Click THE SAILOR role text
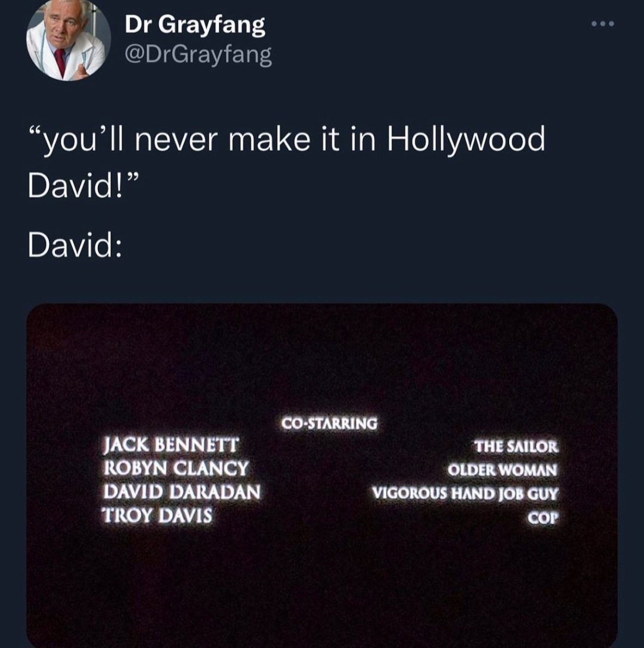Image resolution: width=644 pixels, height=648 pixels. (x=516, y=447)
